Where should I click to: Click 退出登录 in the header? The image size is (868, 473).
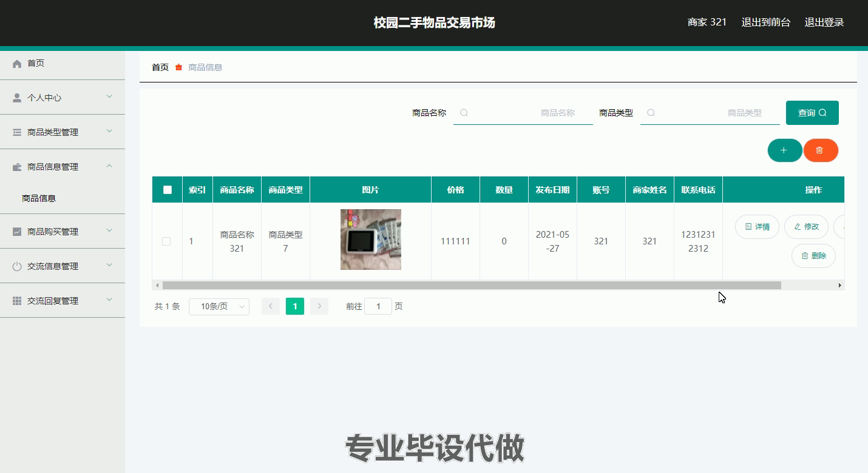824,22
